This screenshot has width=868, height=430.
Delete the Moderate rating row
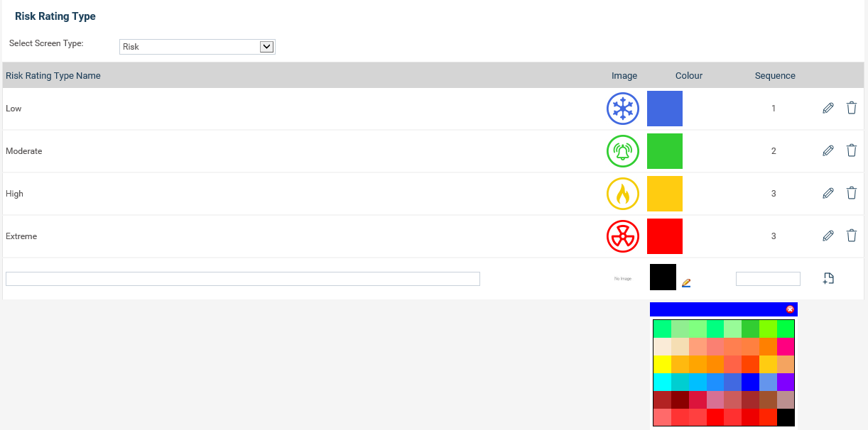(852, 150)
